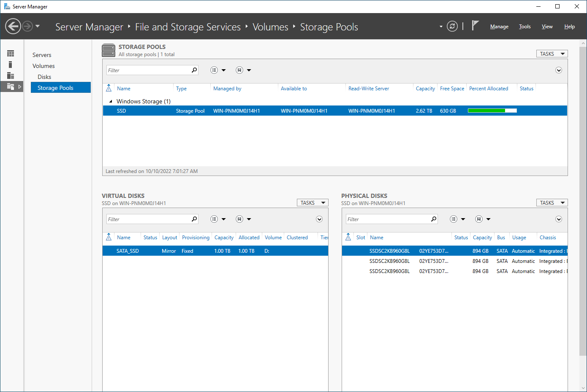The height and width of the screenshot is (392, 587).
Task: Sort storage pools by Managed by column
Action: coord(227,89)
